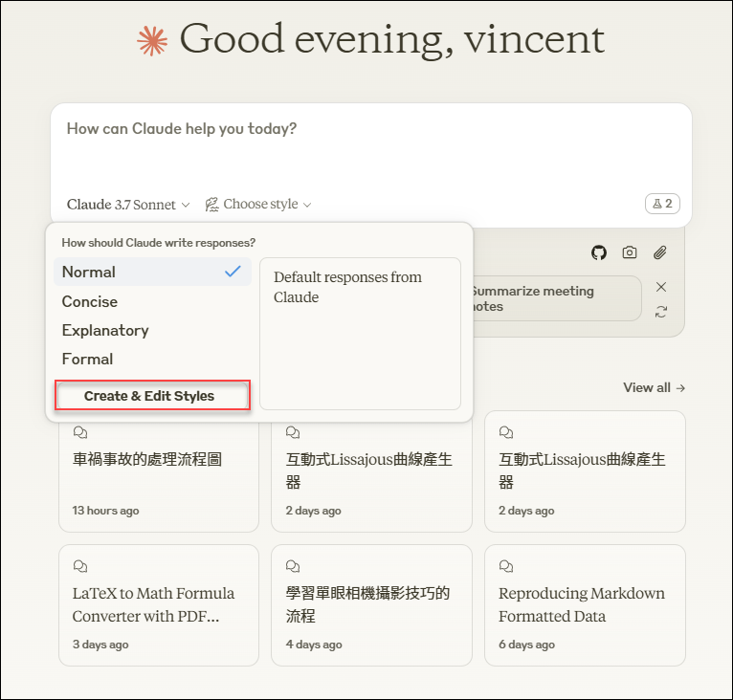Select the Normal style option
This screenshot has height=700, width=733.
152,272
